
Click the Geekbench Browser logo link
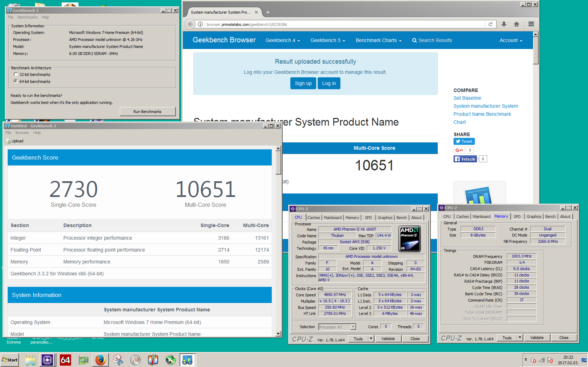(x=224, y=40)
